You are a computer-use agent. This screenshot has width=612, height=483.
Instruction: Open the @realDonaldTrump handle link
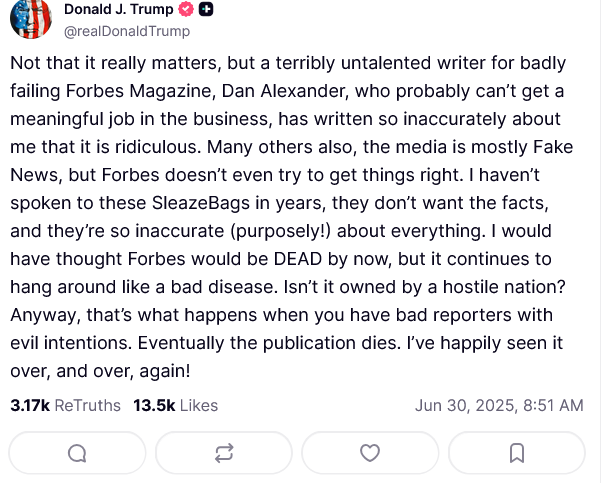pos(127,31)
